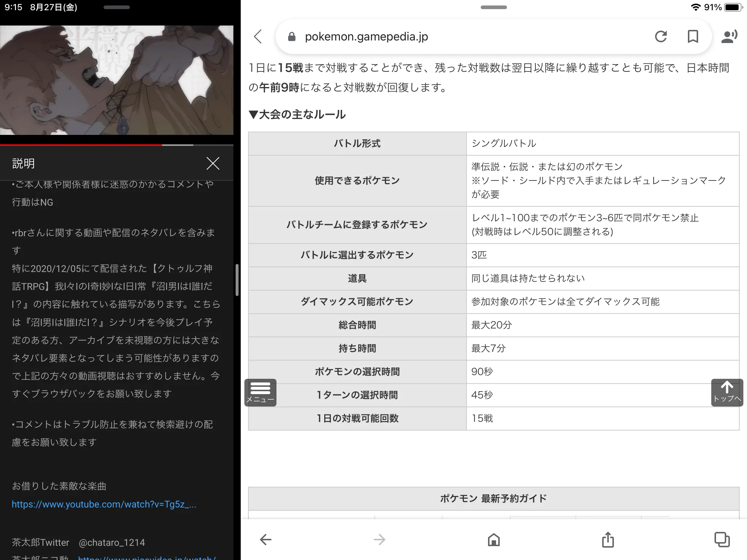Go forward using bottom toolbar right arrow
Screen dimensions: 747x560
coord(379,540)
